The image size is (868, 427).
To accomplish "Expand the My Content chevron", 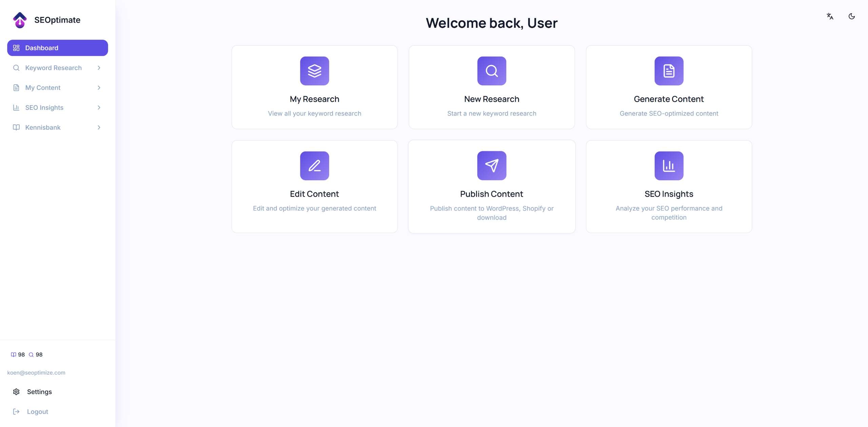I will 99,88.
